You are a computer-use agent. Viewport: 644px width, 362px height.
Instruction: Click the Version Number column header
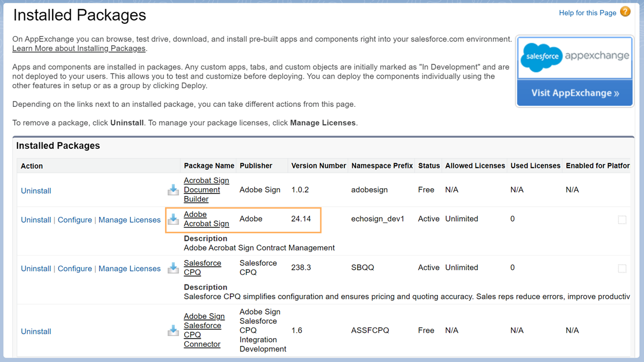click(318, 166)
